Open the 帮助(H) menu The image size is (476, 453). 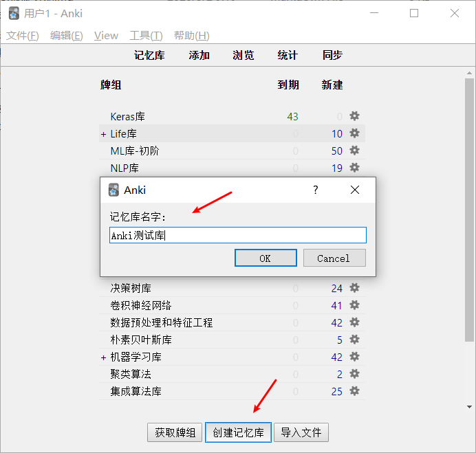pos(191,36)
